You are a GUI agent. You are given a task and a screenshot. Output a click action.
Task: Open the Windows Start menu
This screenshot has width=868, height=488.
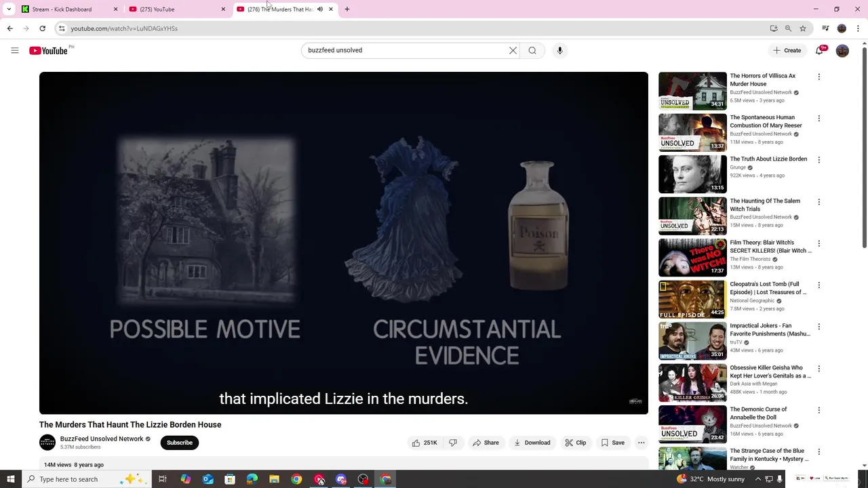click(x=10, y=479)
